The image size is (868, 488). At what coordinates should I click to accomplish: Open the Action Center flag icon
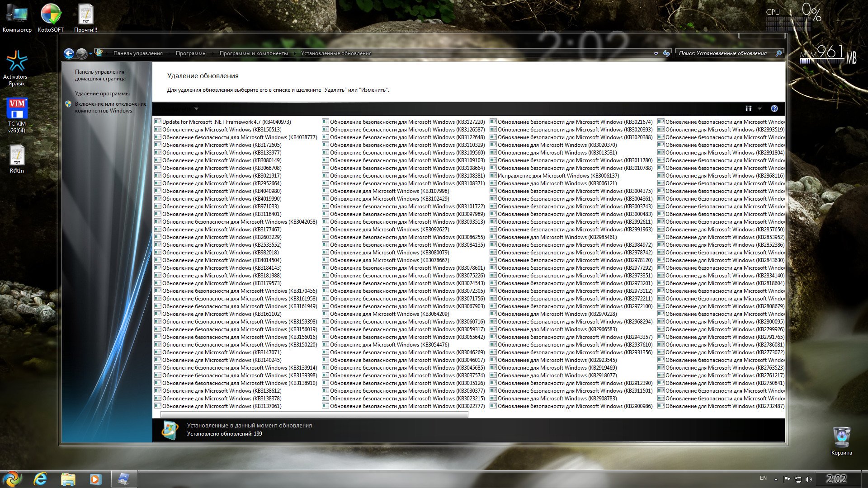pyautogui.click(x=787, y=479)
